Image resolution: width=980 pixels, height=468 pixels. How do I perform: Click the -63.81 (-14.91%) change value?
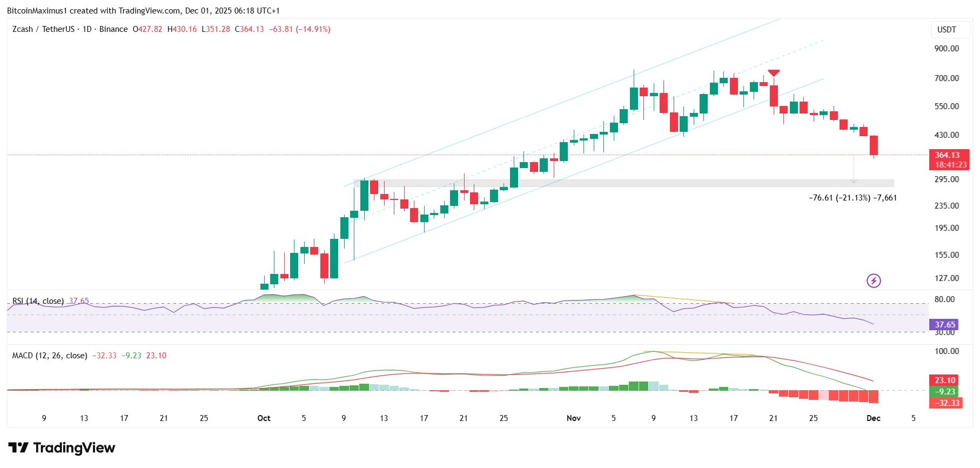tap(300, 29)
